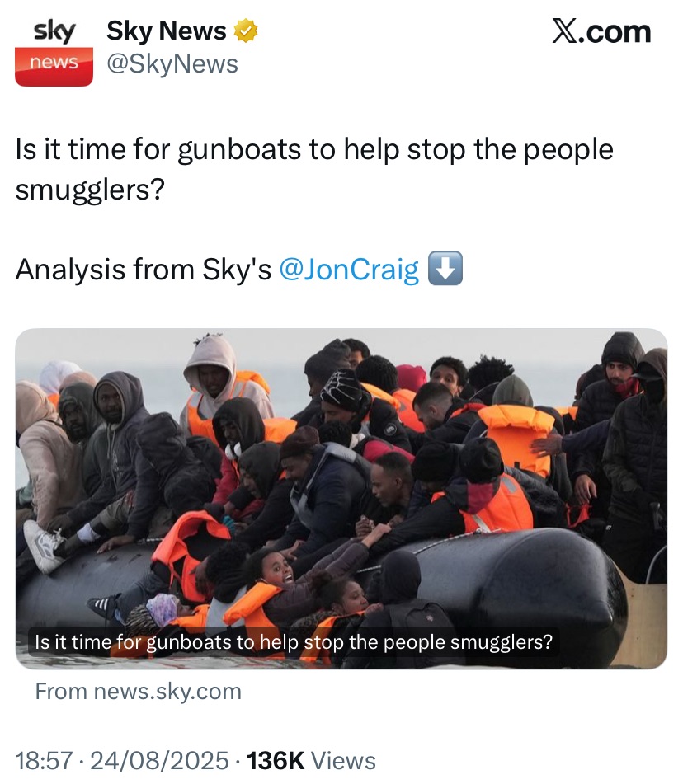Click the red 'news' part of logo
Image resolution: width=683 pixels, height=784 pixels.
coord(54,67)
